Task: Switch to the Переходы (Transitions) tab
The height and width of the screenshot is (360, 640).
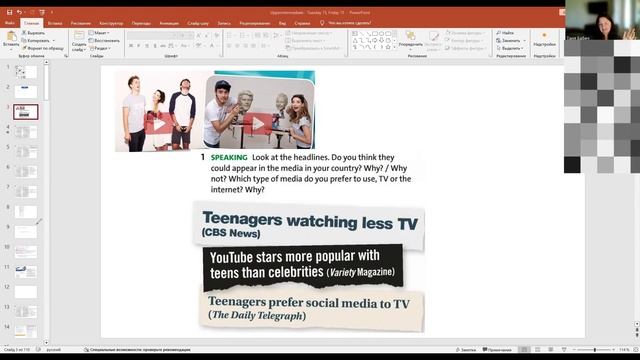Action: (x=141, y=23)
